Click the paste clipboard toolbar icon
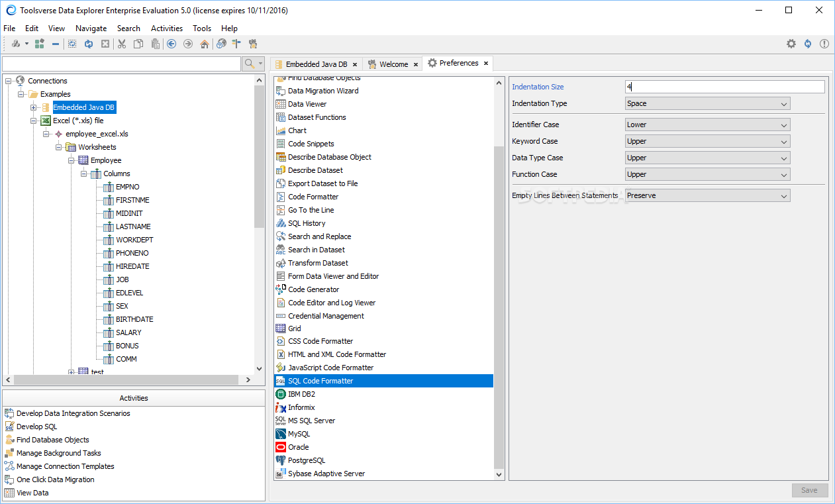835x504 pixels. (x=155, y=44)
